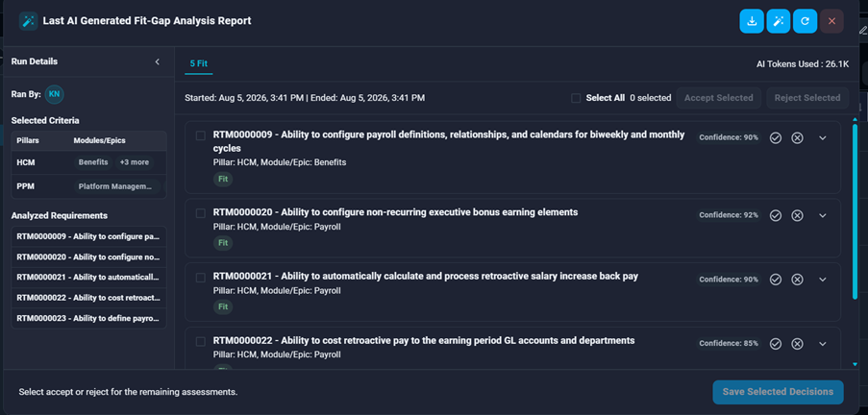Image resolution: width=868 pixels, height=415 pixels.
Task: Reject RTM0000021 with the X circle icon
Action: (x=797, y=280)
